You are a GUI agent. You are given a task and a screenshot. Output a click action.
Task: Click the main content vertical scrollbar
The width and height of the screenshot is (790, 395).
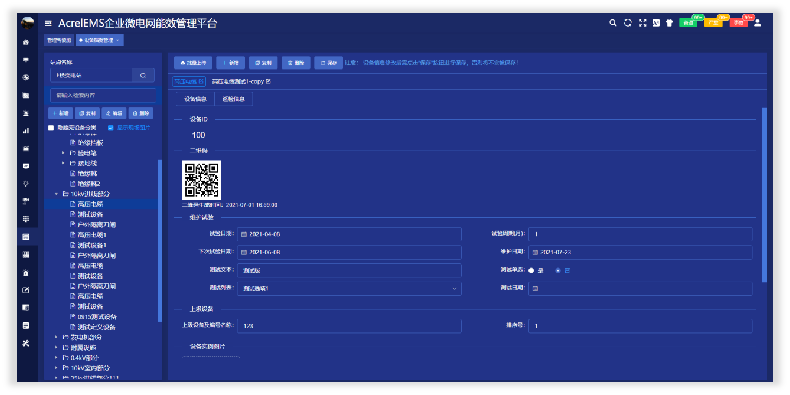pos(764,194)
